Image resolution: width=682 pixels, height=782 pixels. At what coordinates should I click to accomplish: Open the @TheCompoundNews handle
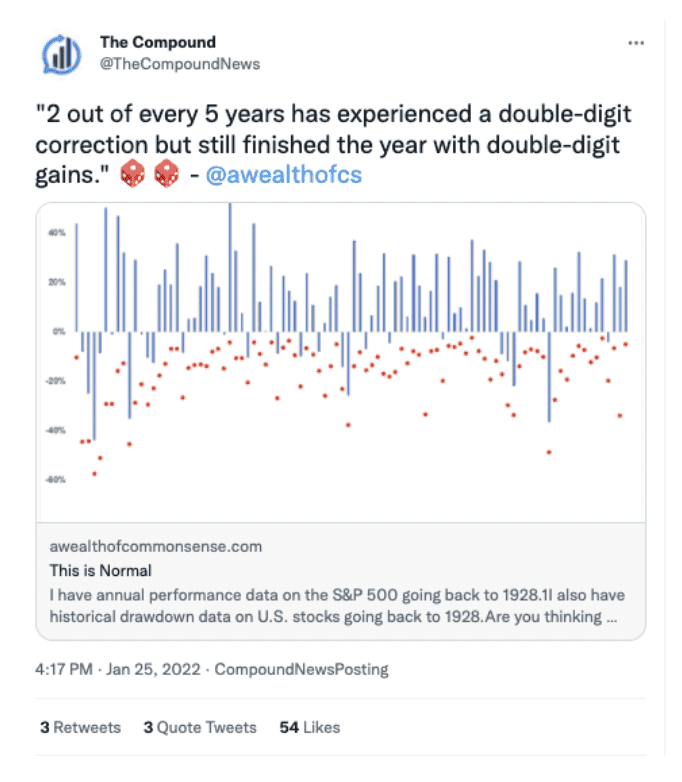[180, 64]
